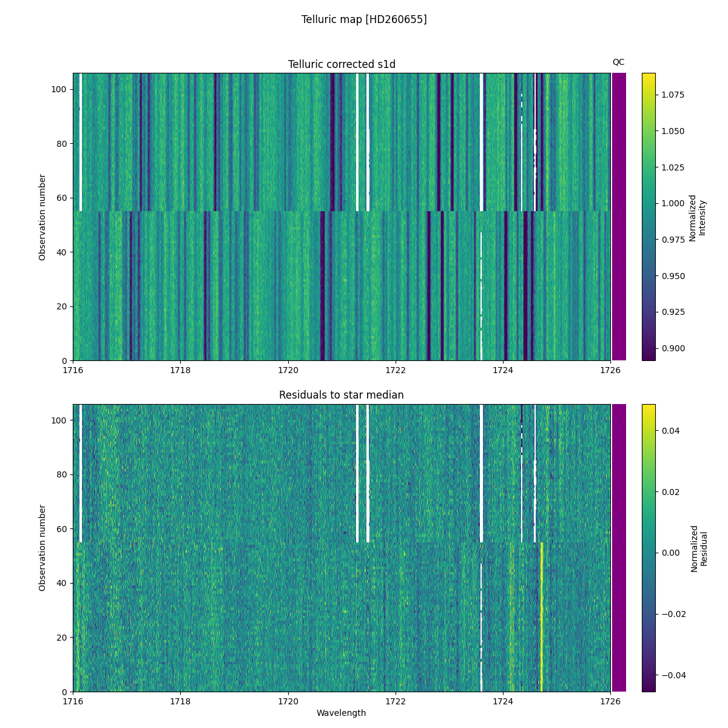Click the Normalized Intensity colorbar

pos(649,217)
